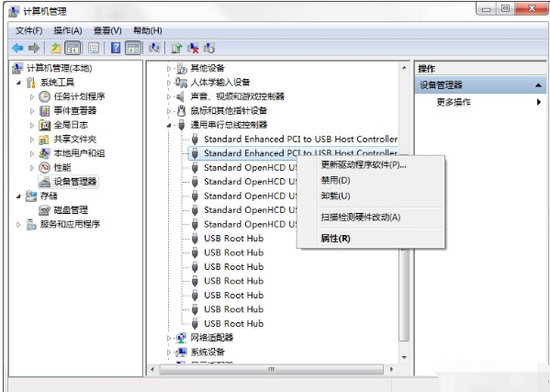Click the 人体学输入设备 icon
The image size is (550, 392).
[181, 83]
